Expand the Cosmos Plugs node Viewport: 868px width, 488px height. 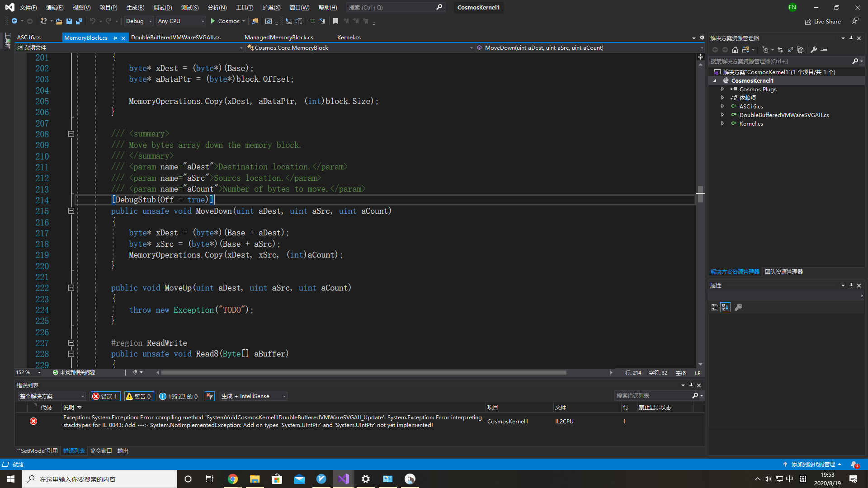coord(722,89)
